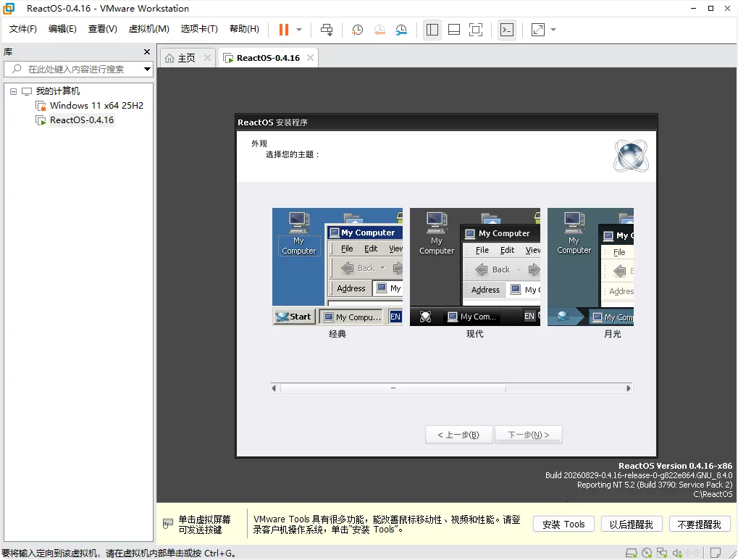The width and height of the screenshot is (738, 560).
Task: Take a snapshot of this virtual machine
Action: (357, 30)
